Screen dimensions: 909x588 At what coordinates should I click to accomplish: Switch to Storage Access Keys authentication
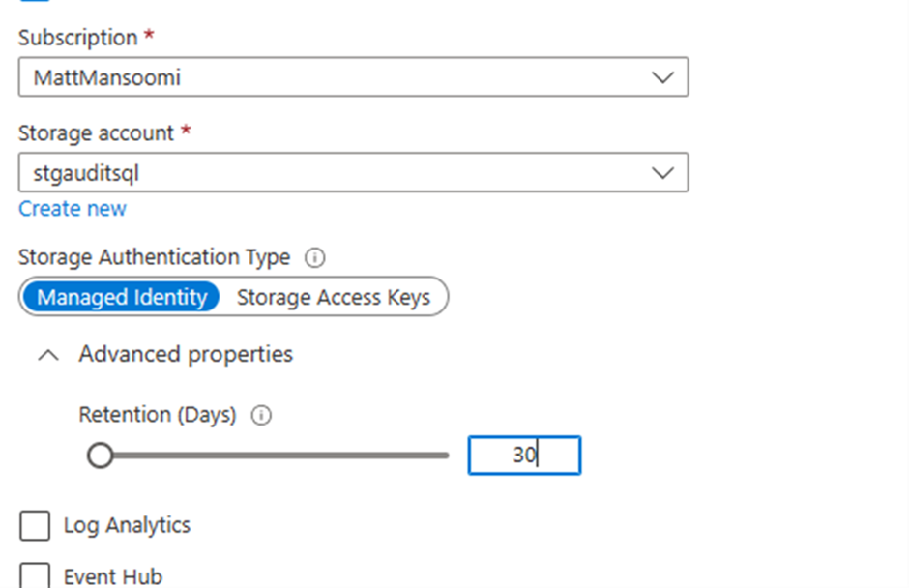point(333,297)
